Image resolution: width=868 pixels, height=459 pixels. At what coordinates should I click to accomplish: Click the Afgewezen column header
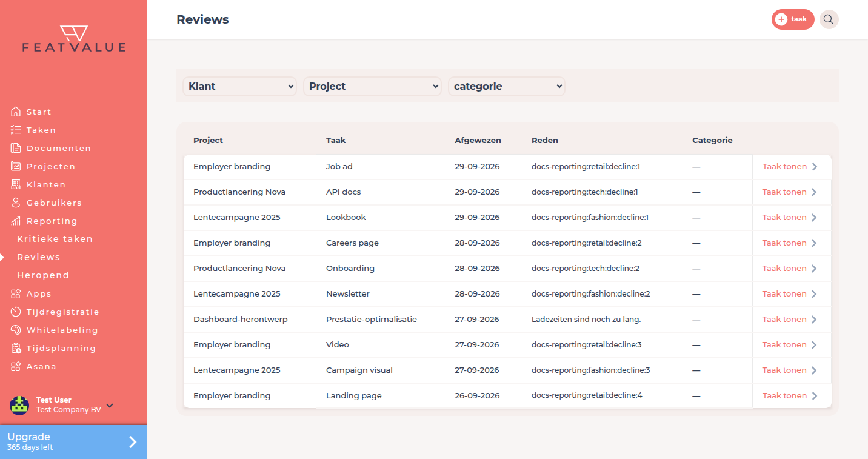pos(478,140)
